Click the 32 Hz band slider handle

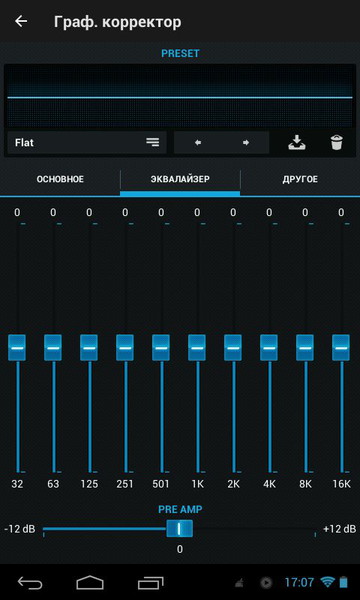[x=17, y=347]
